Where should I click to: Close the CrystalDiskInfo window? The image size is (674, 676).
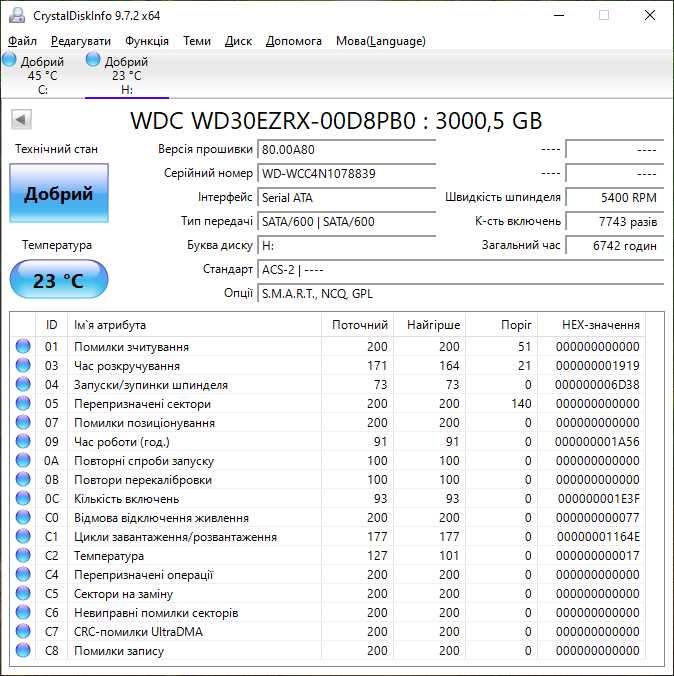click(650, 15)
